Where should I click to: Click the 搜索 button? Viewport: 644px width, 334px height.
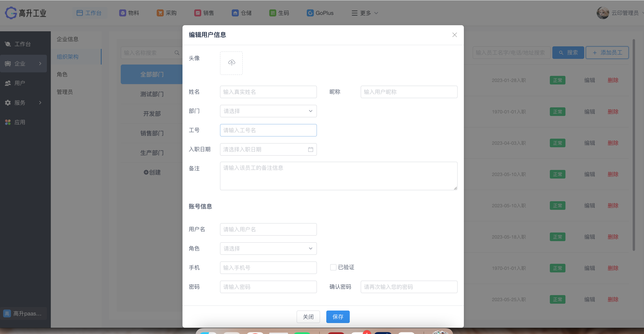[x=568, y=53]
